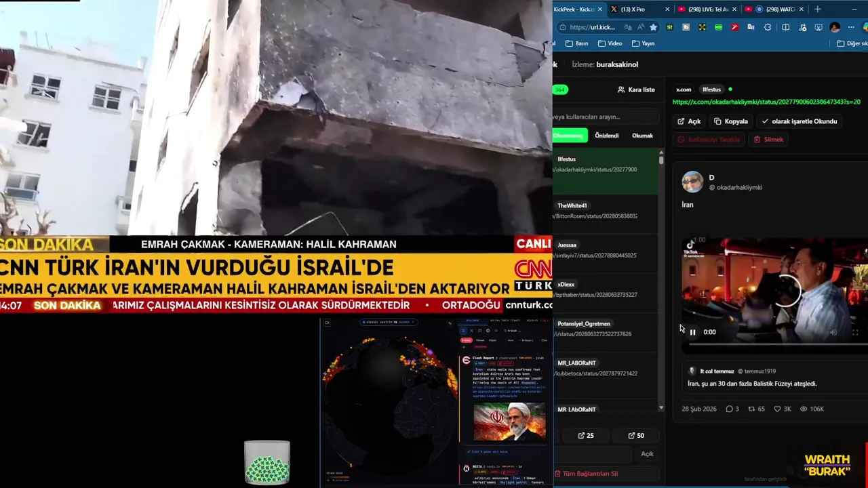This screenshot has height=488, width=868.
Task: Select the Önizlendi filter tab
Action: tap(607, 136)
